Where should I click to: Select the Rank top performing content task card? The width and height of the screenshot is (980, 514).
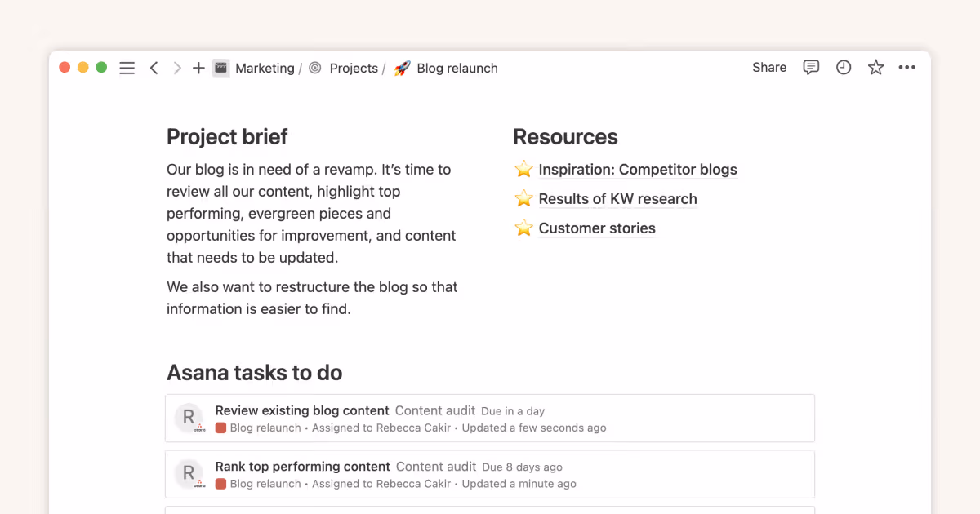click(x=490, y=474)
